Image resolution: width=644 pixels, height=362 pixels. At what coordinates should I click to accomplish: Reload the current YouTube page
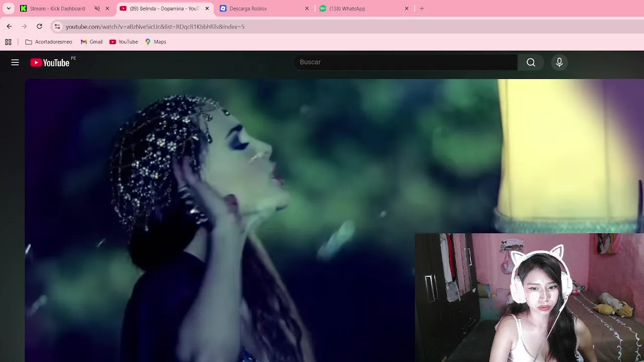click(39, 26)
